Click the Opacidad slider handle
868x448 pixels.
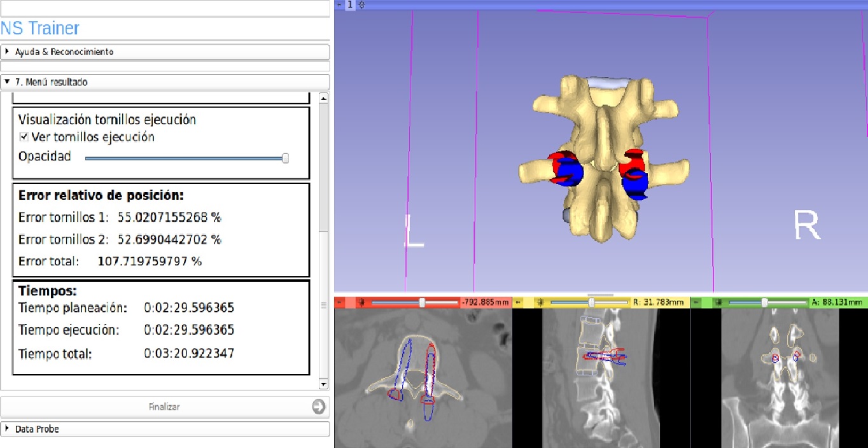click(285, 158)
